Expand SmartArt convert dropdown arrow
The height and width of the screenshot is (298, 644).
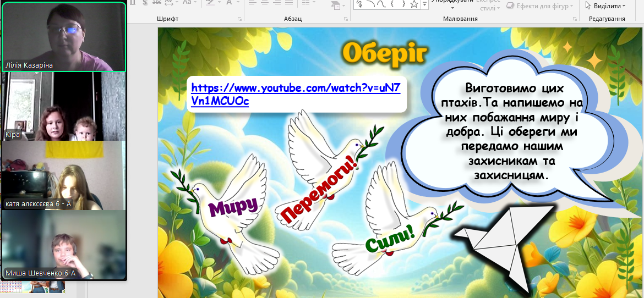click(343, 7)
